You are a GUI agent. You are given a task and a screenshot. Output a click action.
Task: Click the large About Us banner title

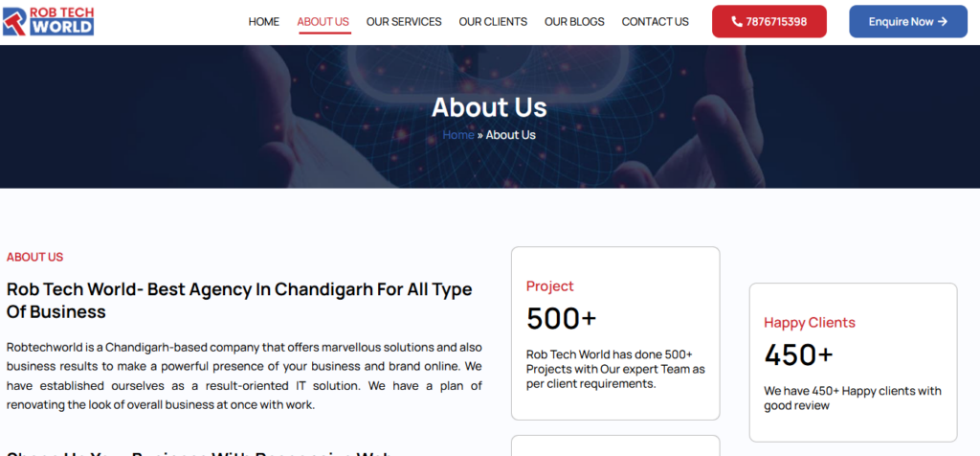pyautogui.click(x=489, y=106)
